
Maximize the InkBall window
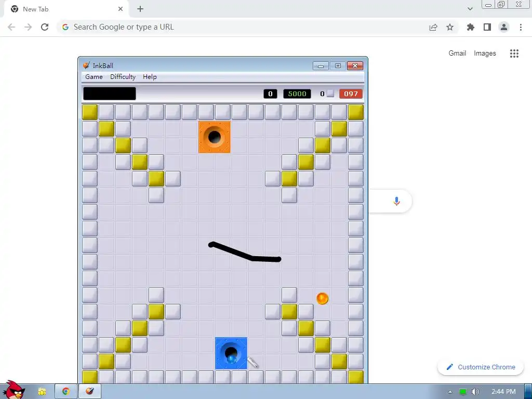pyautogui.click(x=338, y=65)
